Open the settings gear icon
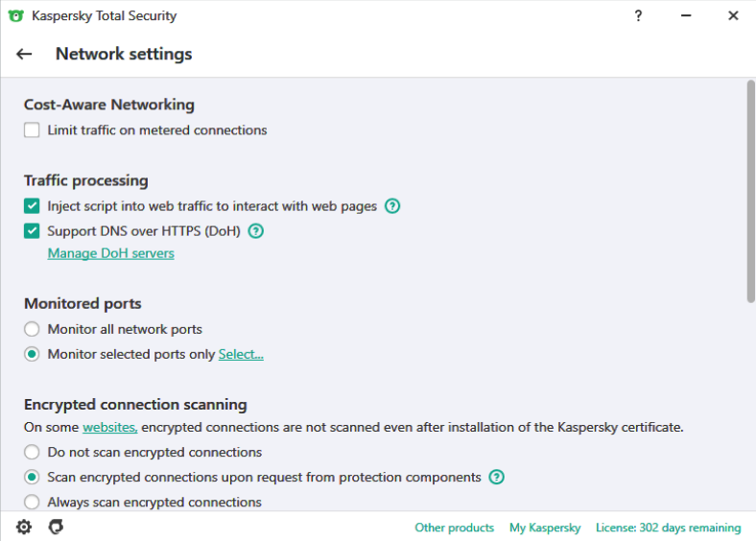This screenshot has width=756, height=541. coord(24,527)
